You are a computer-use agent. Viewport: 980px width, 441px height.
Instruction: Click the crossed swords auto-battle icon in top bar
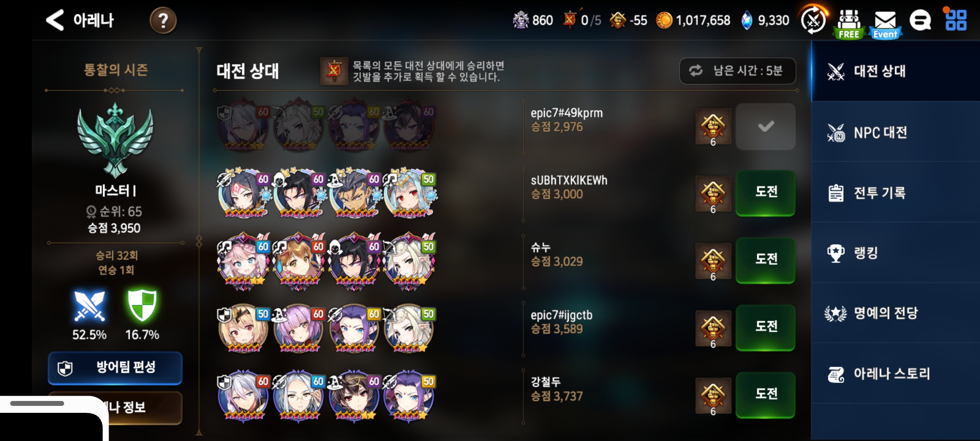(x=813, y=20)
